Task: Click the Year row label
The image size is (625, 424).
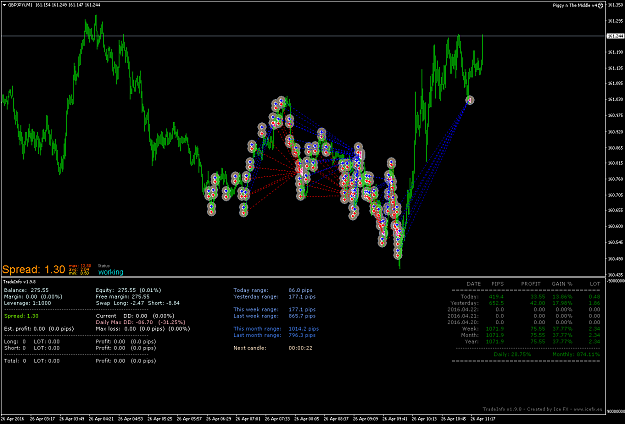Action: [x=471, y=342]
